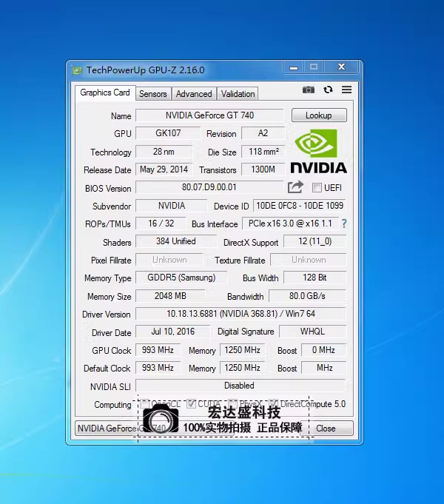Viewport: 444px width, 504px height.
Task: Click the NVIDIA logo image
Action: pos(319,152)
